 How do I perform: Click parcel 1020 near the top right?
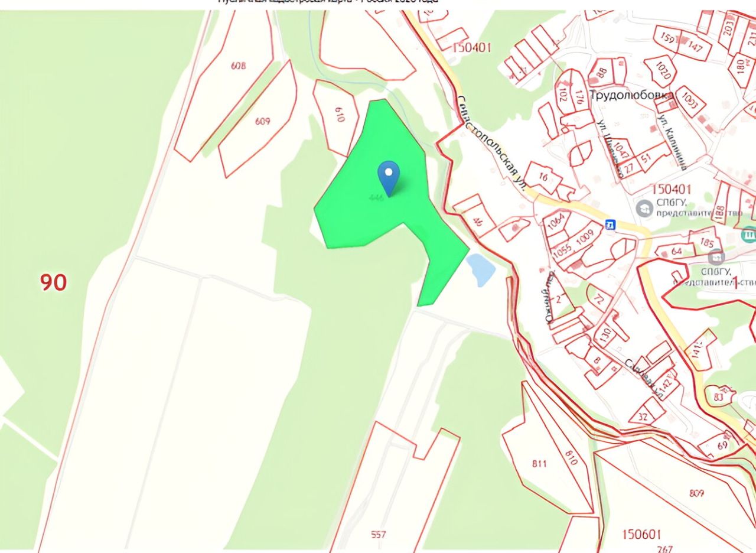click(x=663, y=73)
